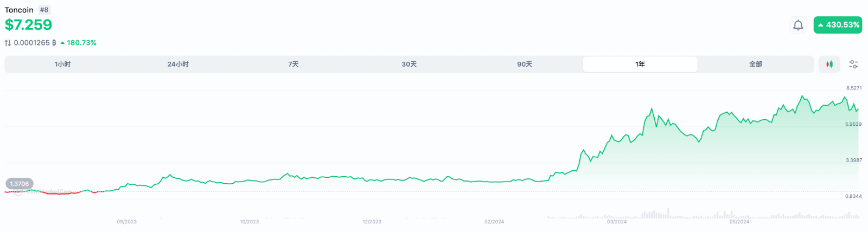
Task: Click the 09/2023 date axis label
Action: (127, 222)
